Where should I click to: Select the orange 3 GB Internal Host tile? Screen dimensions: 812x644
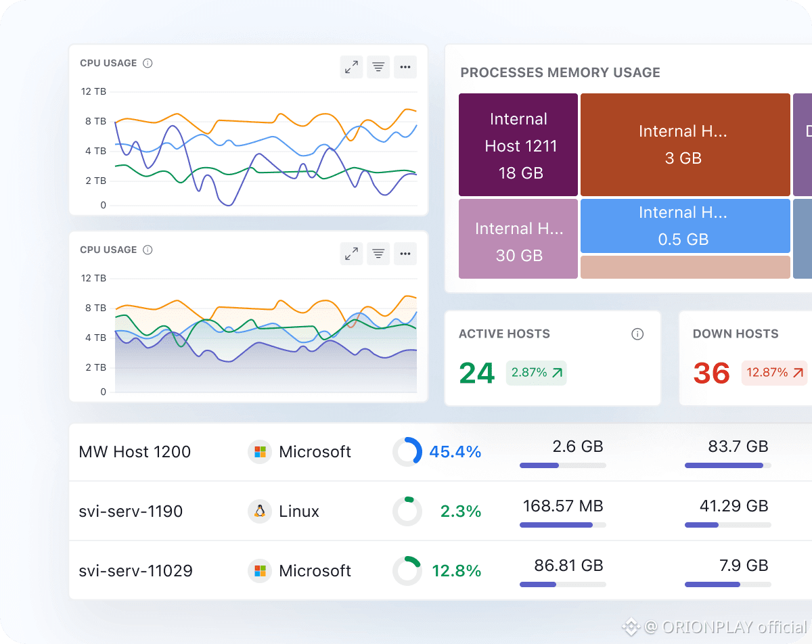point(685,145)
